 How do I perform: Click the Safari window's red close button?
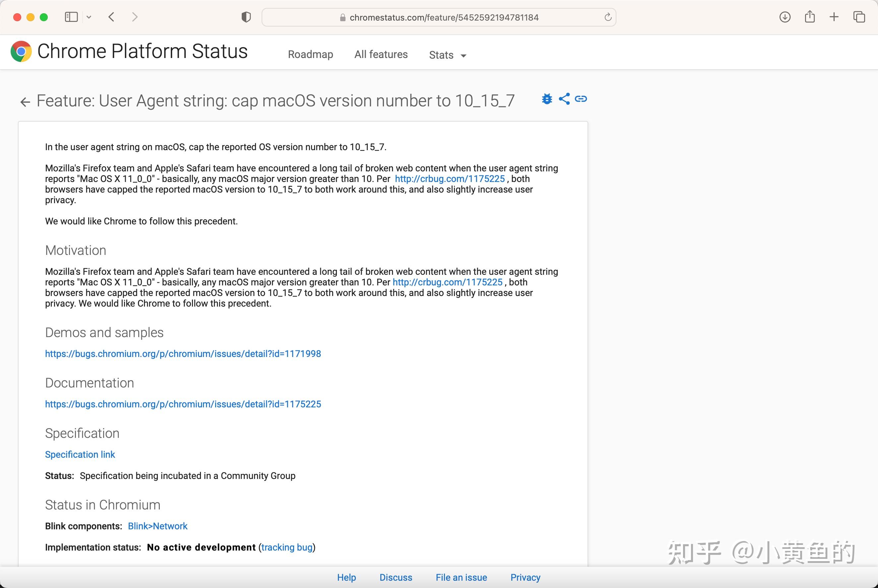17,17
